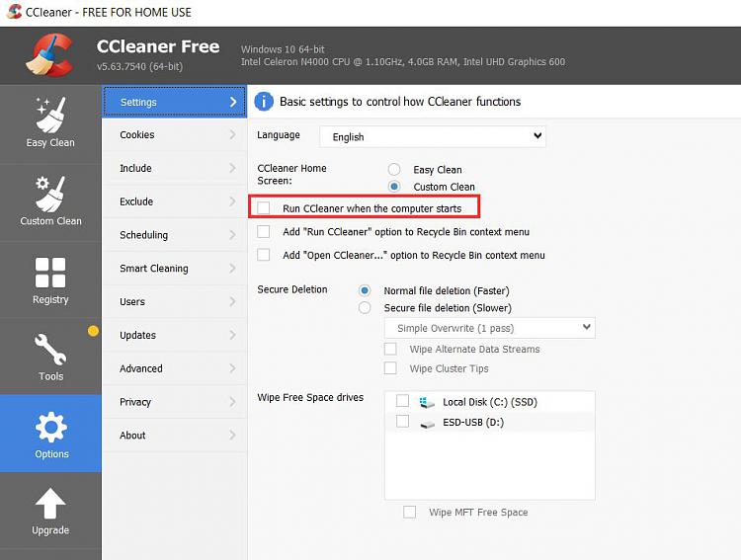Screen dimensions: 741x560
Task: Open the Include options page
Action: coord(174,168)
